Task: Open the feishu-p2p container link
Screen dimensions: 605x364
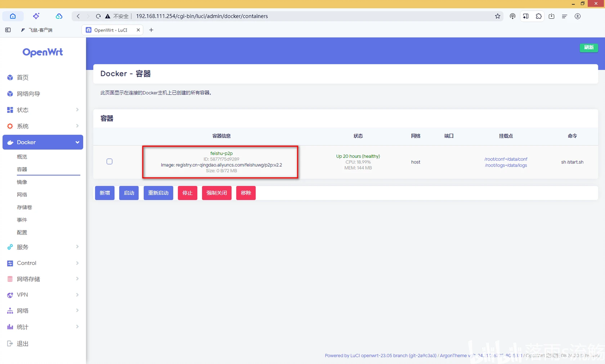Action: pos(221,153)
